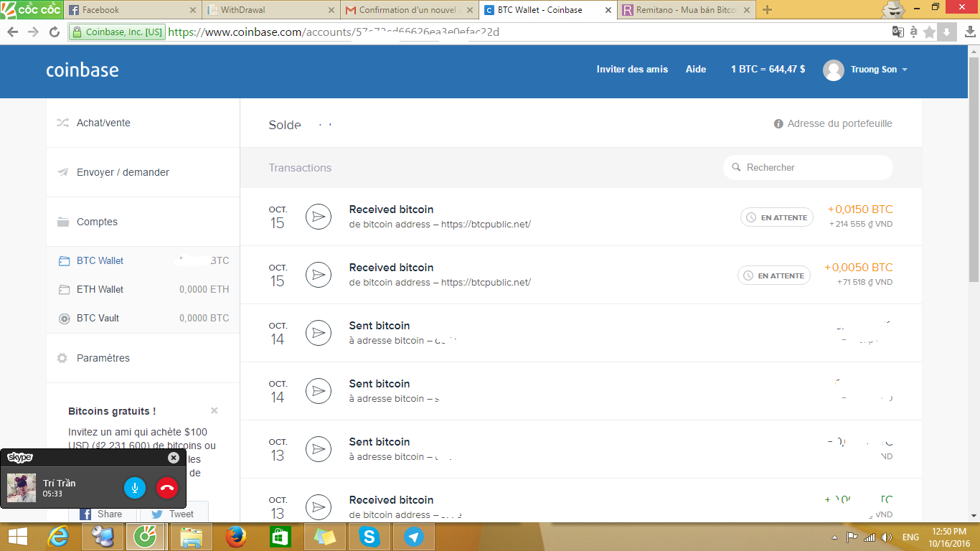
Task: Click the grey down-arrow box beside the bookmark star
Action: (947, 32)
